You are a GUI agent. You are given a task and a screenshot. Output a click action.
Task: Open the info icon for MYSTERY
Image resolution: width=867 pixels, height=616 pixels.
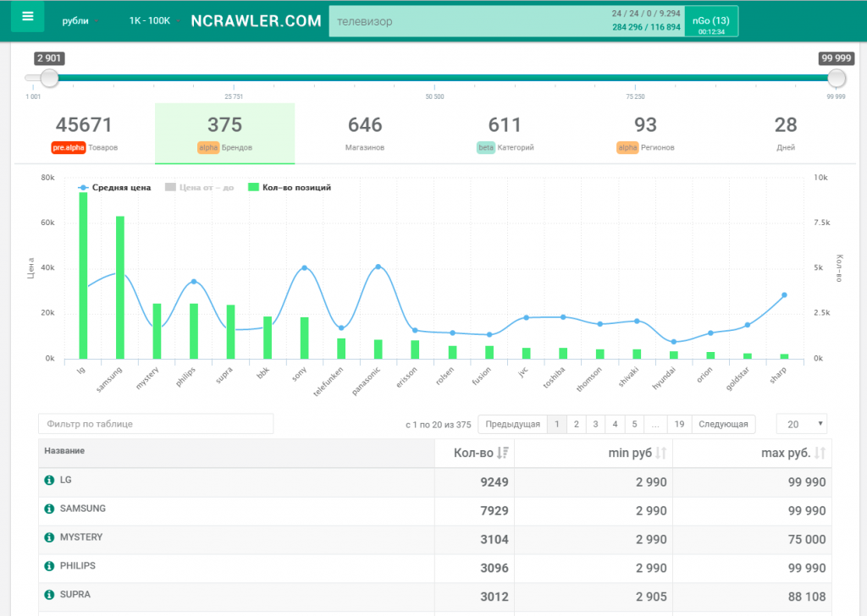[x=49, y=537]
